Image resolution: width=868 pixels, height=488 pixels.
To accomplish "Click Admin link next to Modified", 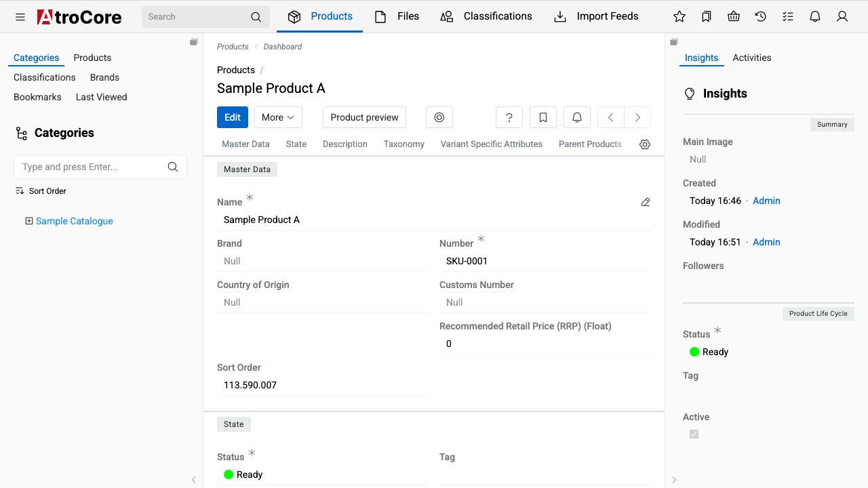I will (x=766, y=242).
